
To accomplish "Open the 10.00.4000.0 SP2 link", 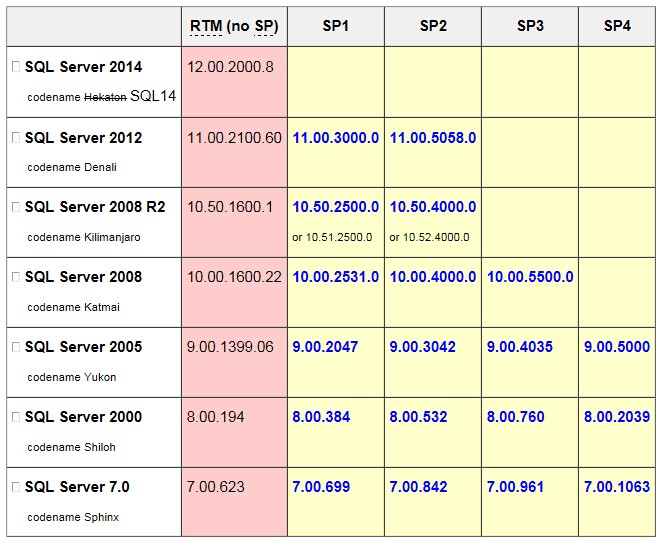I will (x=433, y=277).
